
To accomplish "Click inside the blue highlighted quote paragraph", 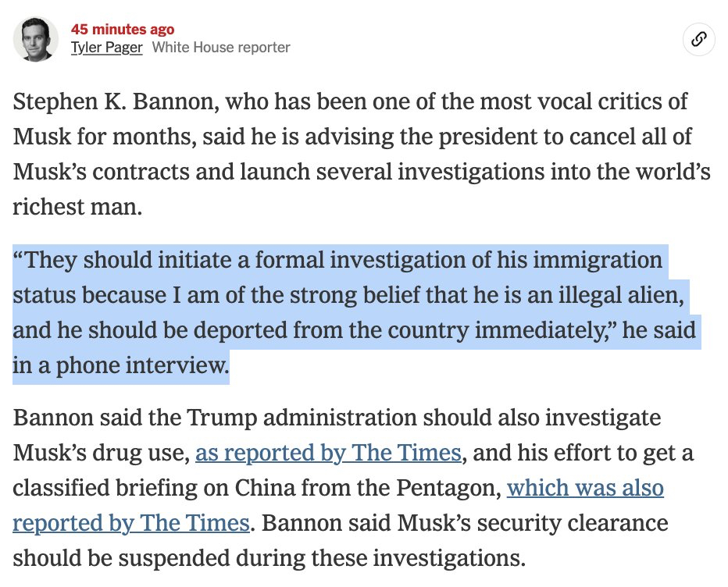I will tap(353, 313).
